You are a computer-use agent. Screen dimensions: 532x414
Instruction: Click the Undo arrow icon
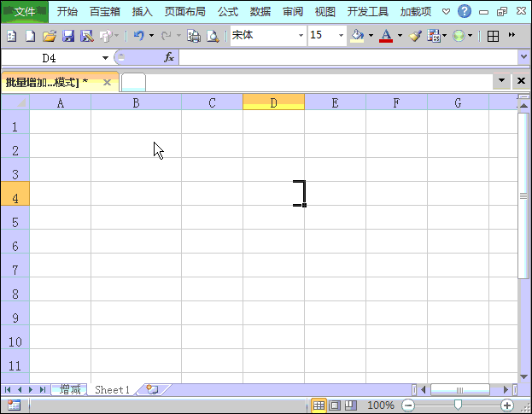[139, 35]
